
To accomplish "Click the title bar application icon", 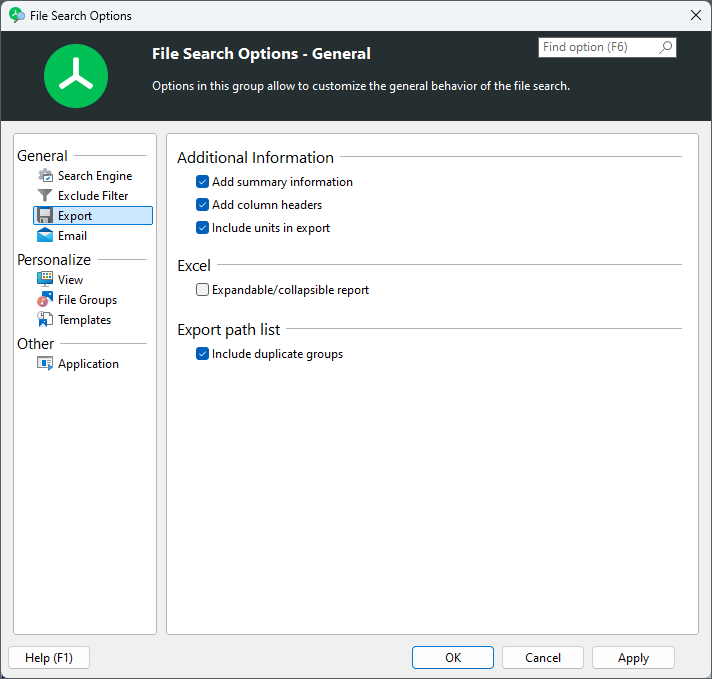I will (17, 15).
